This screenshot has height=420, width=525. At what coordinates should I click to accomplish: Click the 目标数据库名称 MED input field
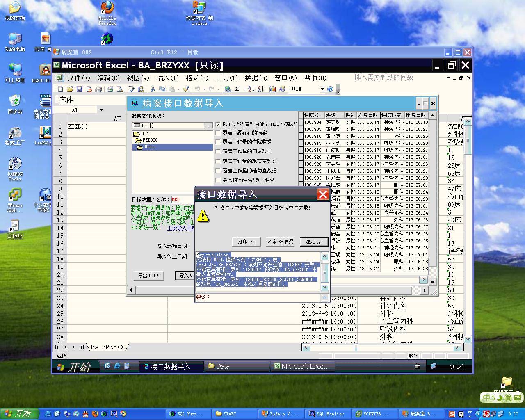coord(182,199)
